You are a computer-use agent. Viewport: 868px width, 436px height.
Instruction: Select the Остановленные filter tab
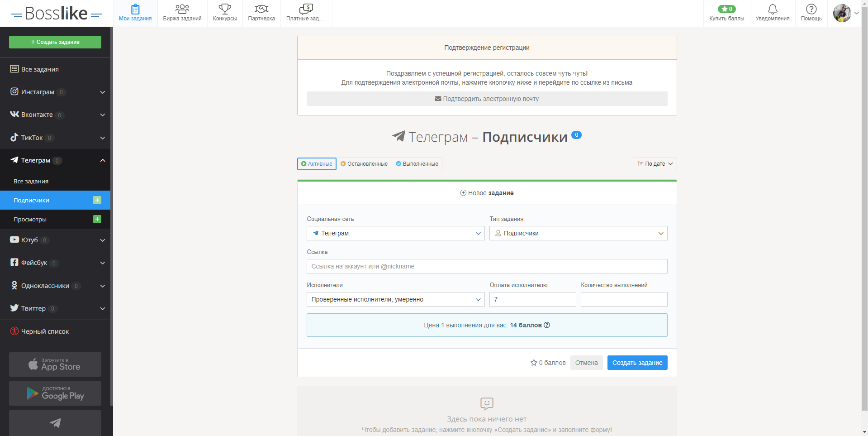click(364, 164)
